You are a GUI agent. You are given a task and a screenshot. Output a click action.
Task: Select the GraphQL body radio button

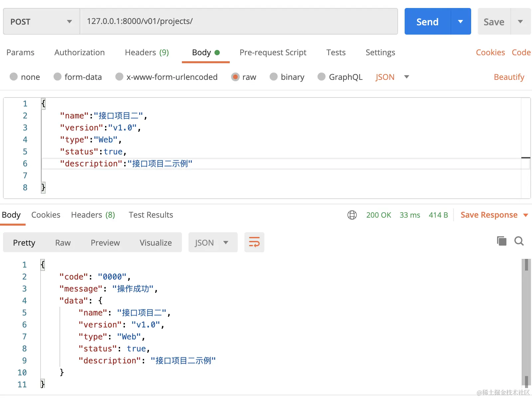point(322,77)
